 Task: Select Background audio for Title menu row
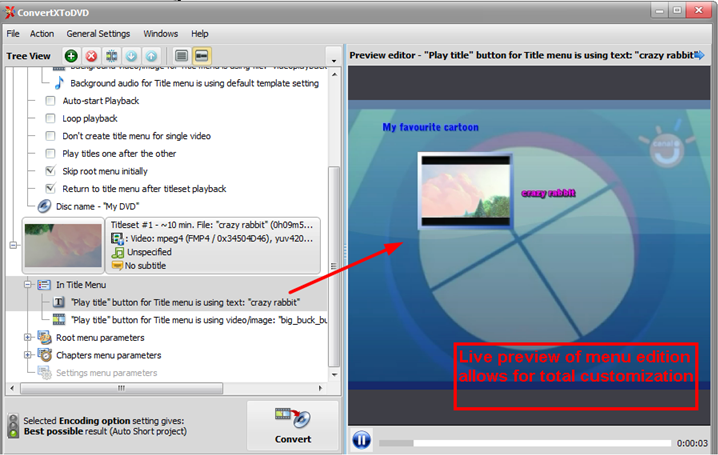tap(194, 83)
